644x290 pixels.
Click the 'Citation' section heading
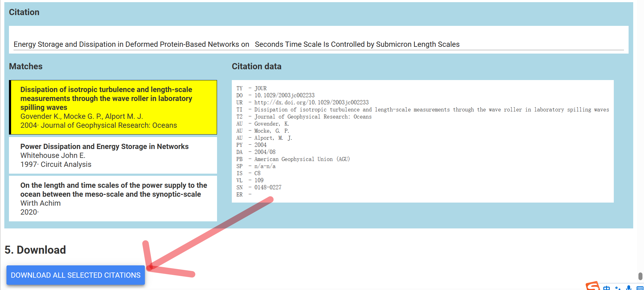pyautogui.click(x=24, y=12)
